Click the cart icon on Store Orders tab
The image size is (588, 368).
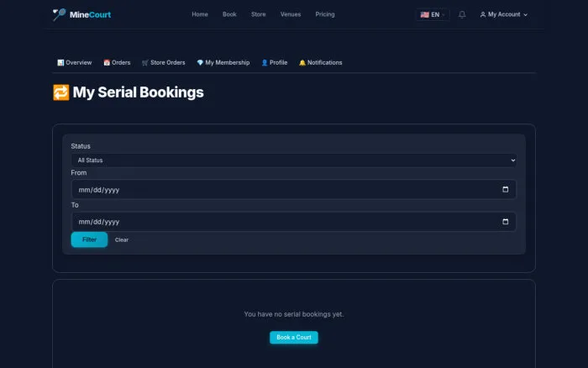pos(145,63)
